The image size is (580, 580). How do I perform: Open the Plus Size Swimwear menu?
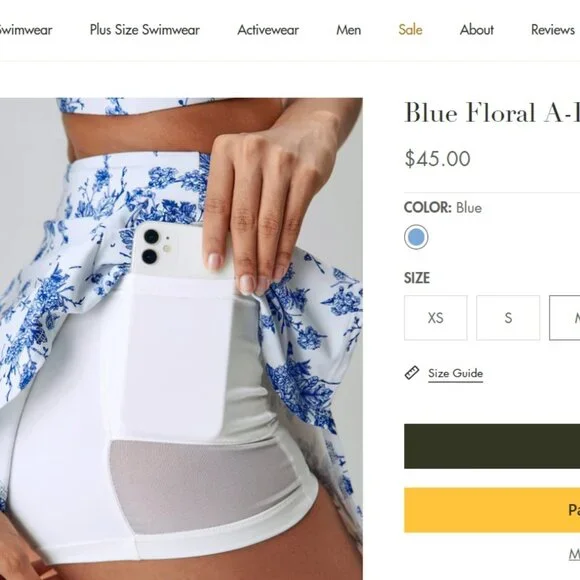[x=145, y=30]
